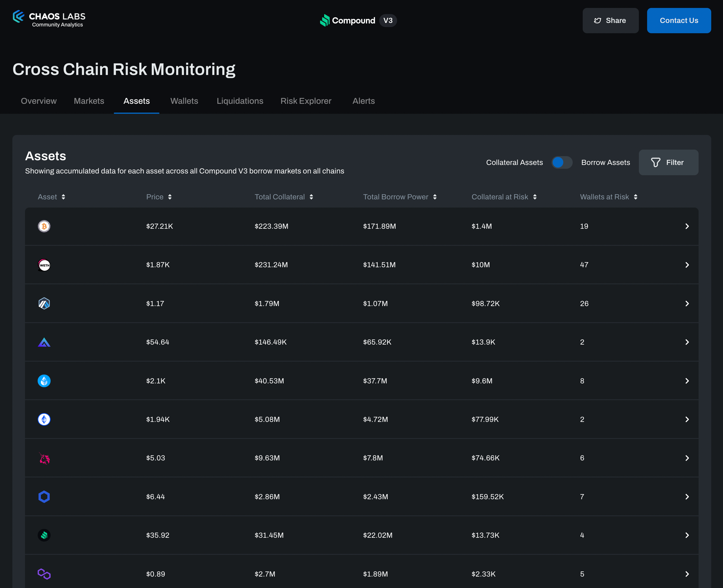Screen dimensions: 723x588
Task: Click the Chainlink hexagon asset icon
Action: (44, 497)
